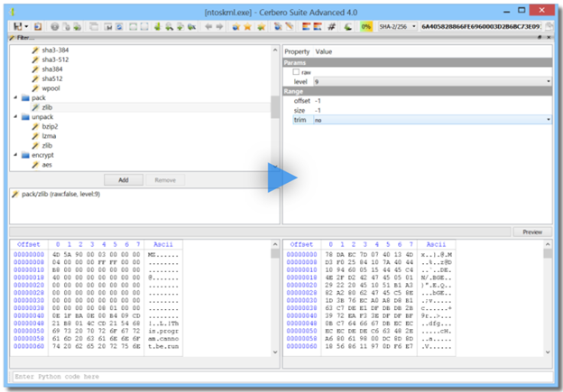563x392 pixels.
Task: Click the frame icon marked with M
Action: 108,26
